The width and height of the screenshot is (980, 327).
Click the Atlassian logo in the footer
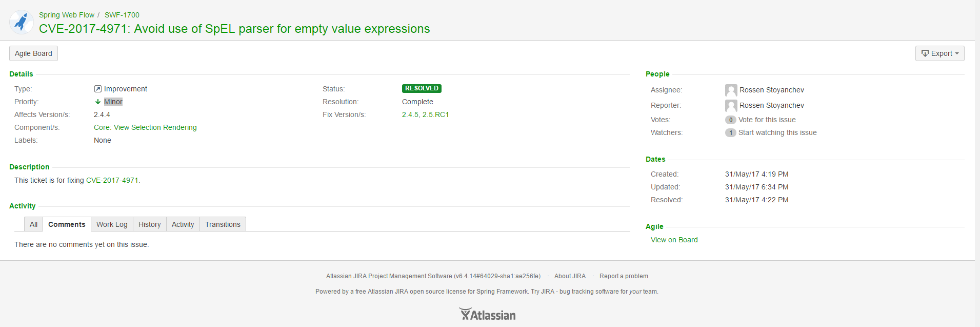(x=487, y=314)
